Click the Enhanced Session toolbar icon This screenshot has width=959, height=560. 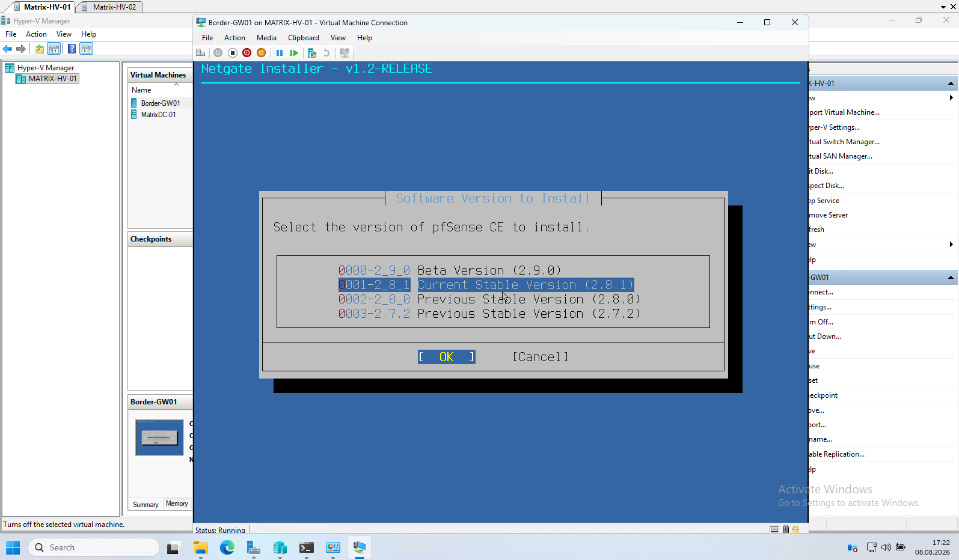(x=345, y=53)
